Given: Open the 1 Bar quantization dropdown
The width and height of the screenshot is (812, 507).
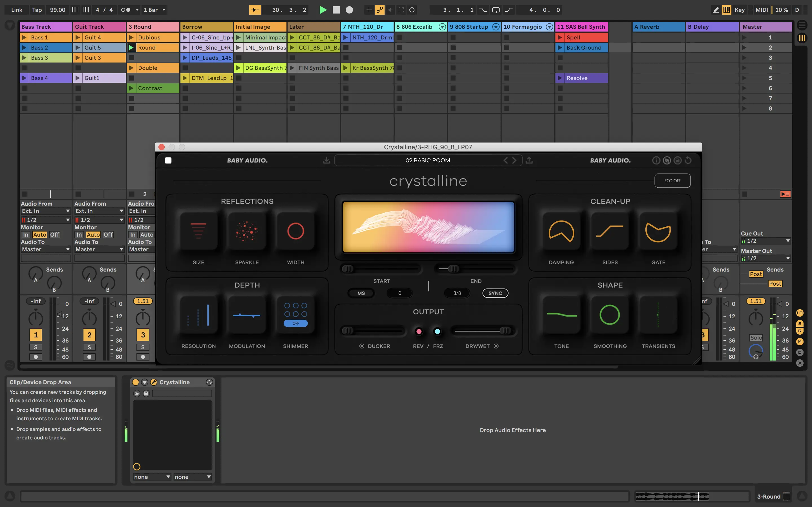Looking at the screenshot, I should coord(154,10).
